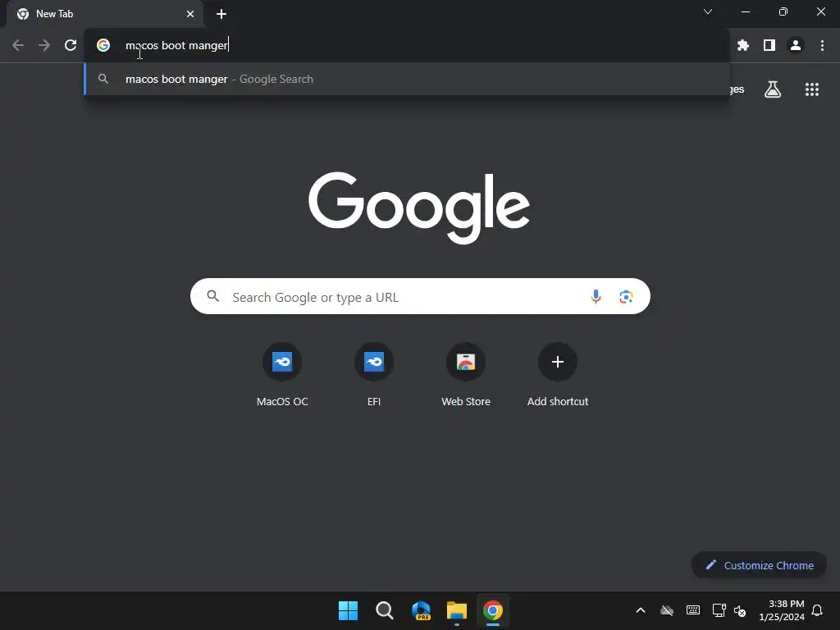Open File Explorer from the taskbar
The height and width of the screenshot is (630, 840).
pyautogui.click(x=457, y=610)
